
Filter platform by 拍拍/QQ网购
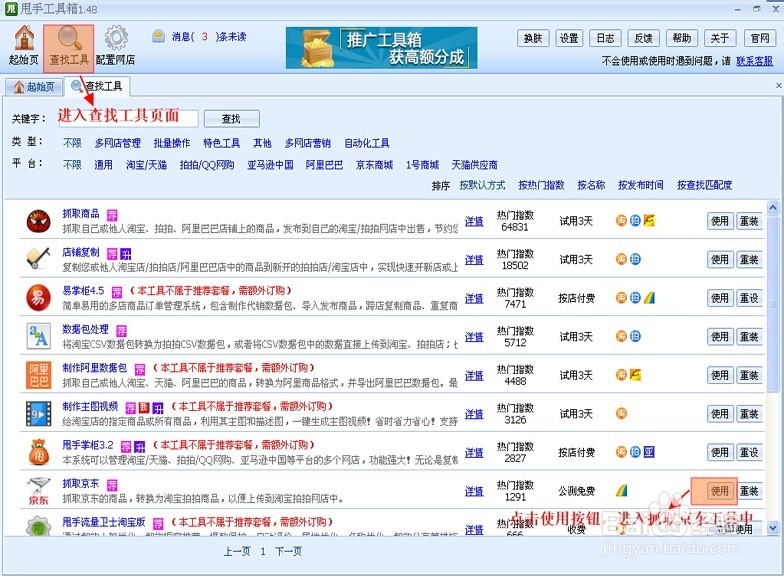[207, 165]
